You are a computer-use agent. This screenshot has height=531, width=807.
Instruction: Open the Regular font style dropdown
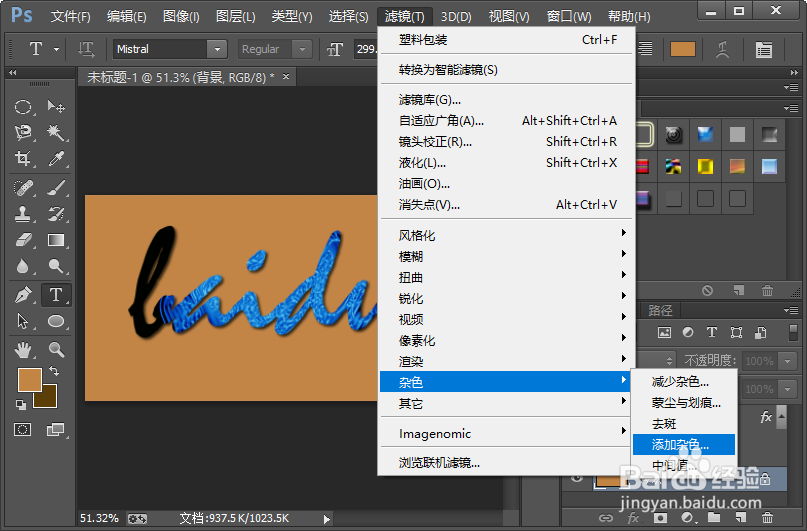click(x=302, y=49)
